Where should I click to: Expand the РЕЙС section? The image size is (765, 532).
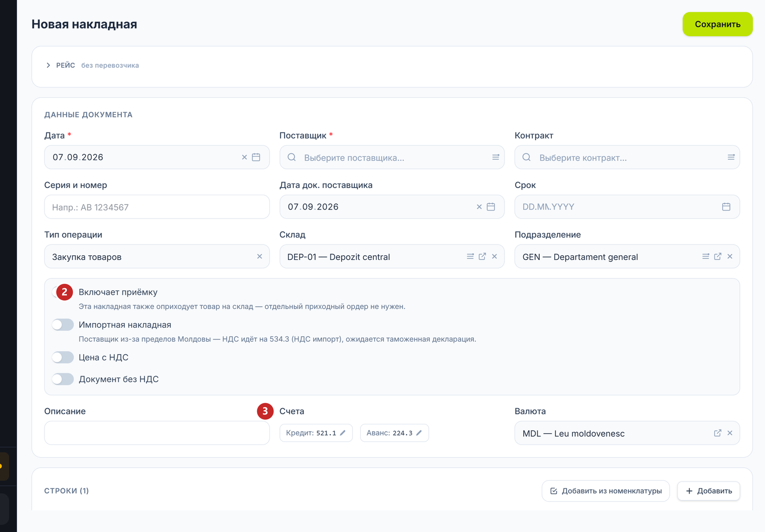point(48,65)
